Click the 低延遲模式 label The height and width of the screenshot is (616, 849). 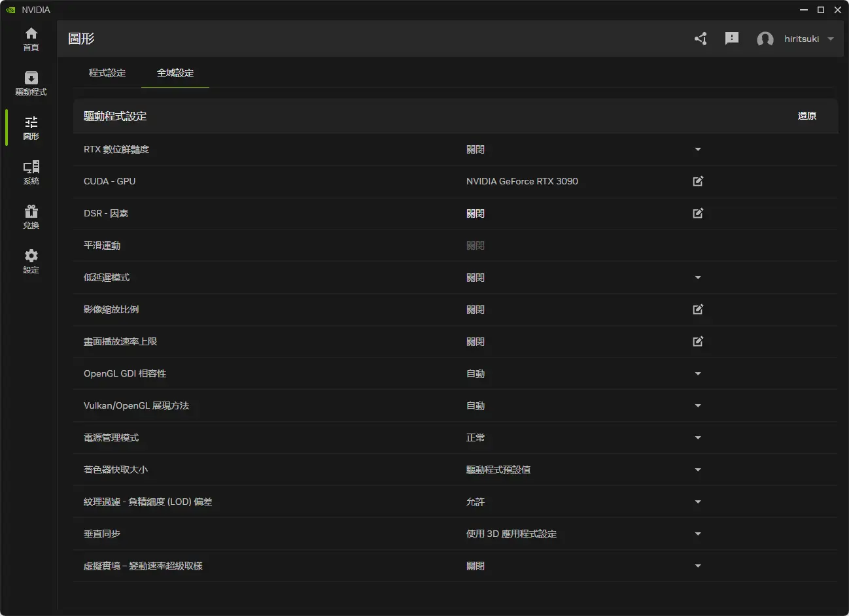click(x=107, y=277)
